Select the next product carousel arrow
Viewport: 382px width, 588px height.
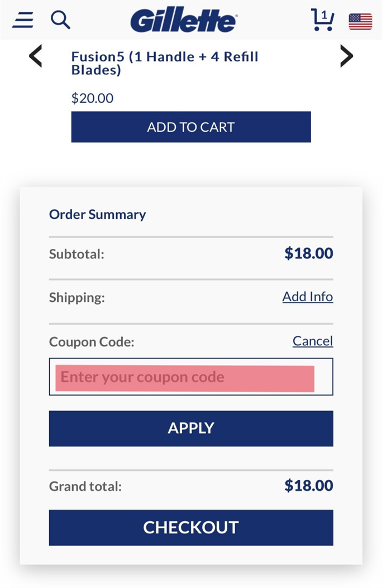click(346, 56)
